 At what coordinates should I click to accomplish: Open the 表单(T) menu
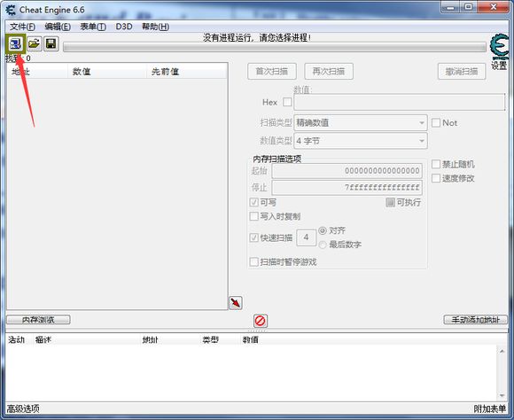[93, 27]
